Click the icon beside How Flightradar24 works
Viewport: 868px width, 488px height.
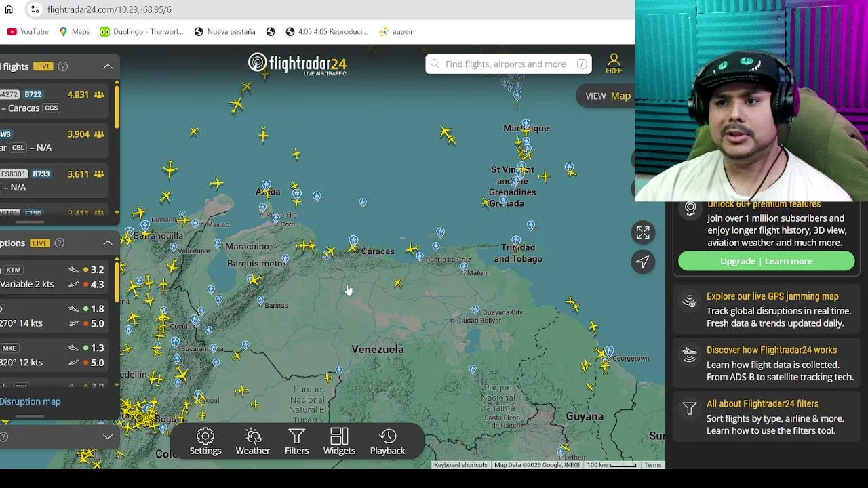(690, 354)
